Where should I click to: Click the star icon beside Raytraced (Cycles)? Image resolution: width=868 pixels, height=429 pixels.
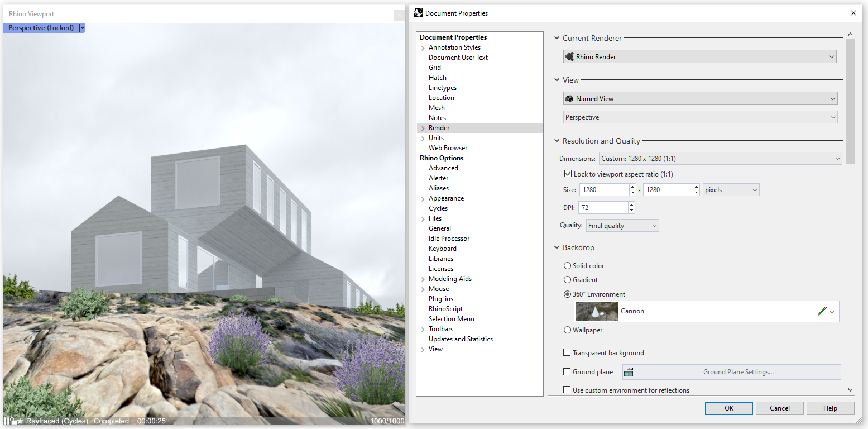pos(20,421)
